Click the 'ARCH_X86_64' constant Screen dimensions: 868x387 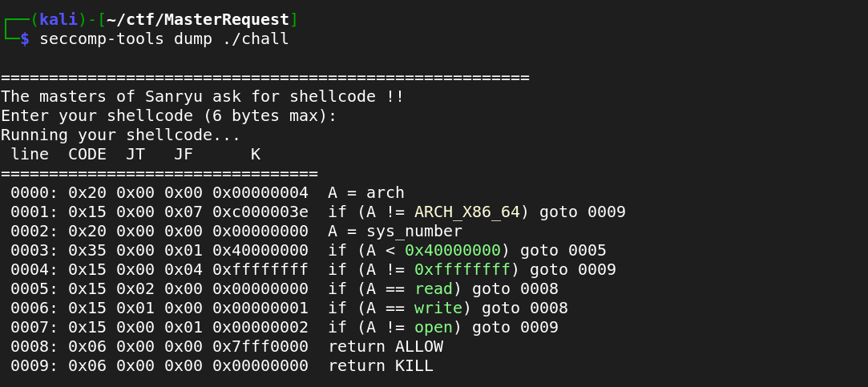tap(467, 212)
